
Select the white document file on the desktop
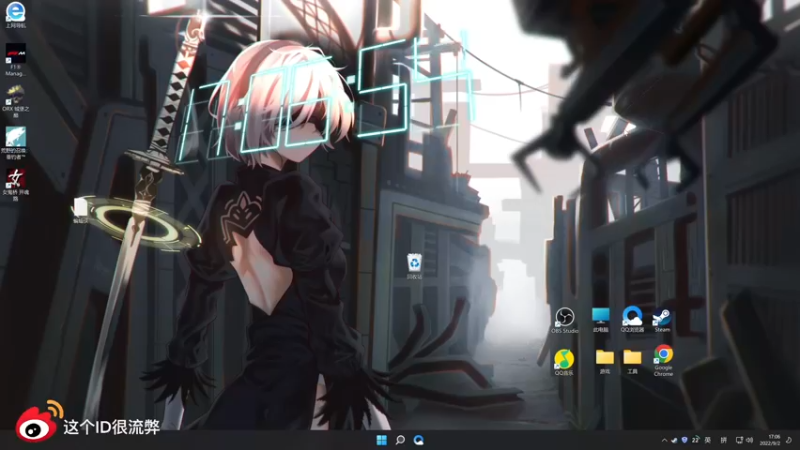click(81, 211)
